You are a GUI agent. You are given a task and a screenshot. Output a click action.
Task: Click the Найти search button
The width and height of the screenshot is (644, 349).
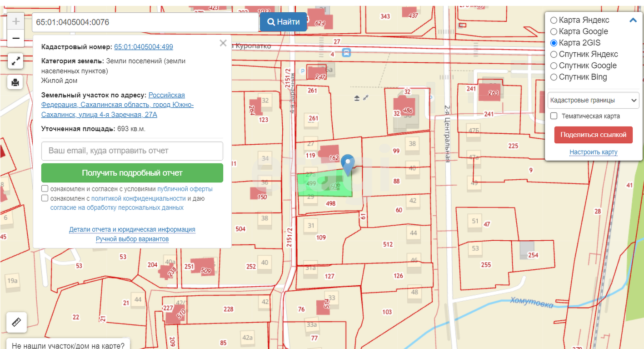click(283, 22)
